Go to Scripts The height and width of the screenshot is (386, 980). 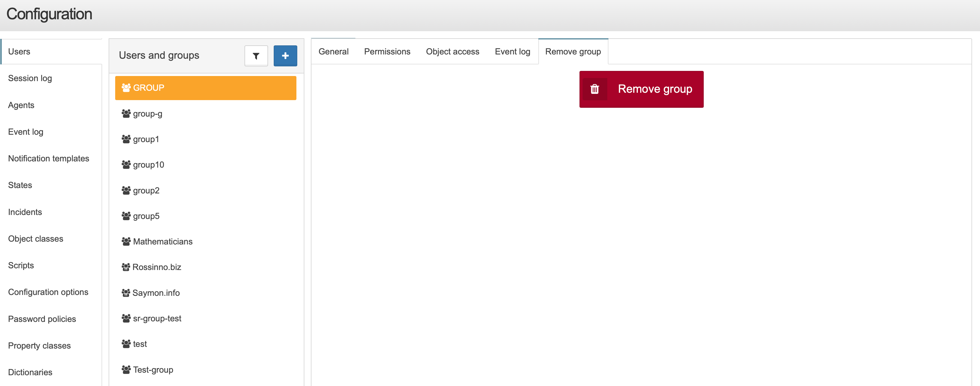coord(21,265)
